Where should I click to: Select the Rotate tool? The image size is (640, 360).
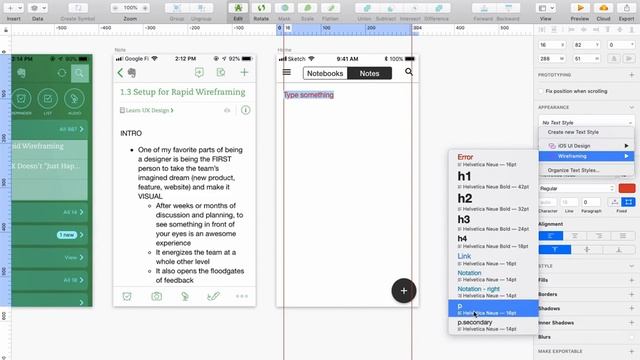point(261,8)
